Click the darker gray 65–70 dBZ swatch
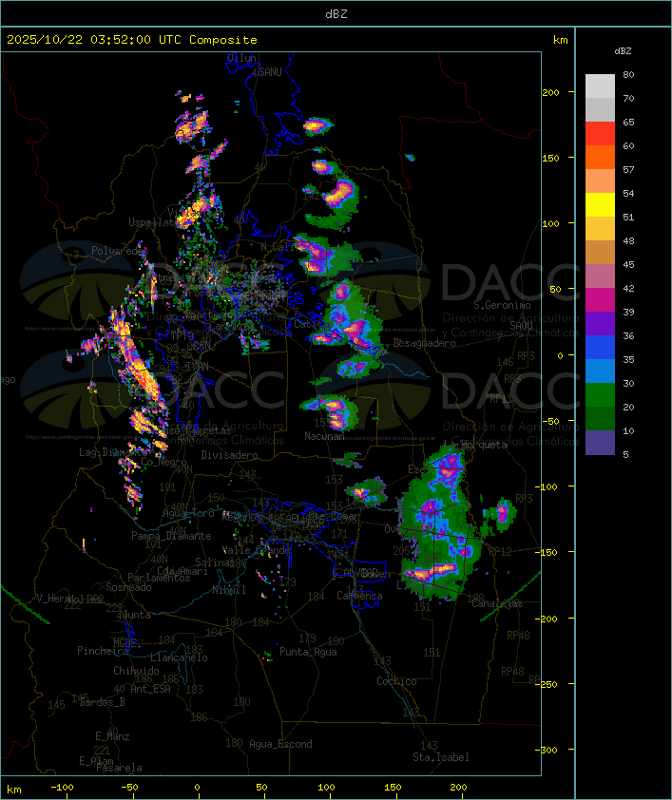Viewport: 672px width, 800px height. tap(600, 109)
